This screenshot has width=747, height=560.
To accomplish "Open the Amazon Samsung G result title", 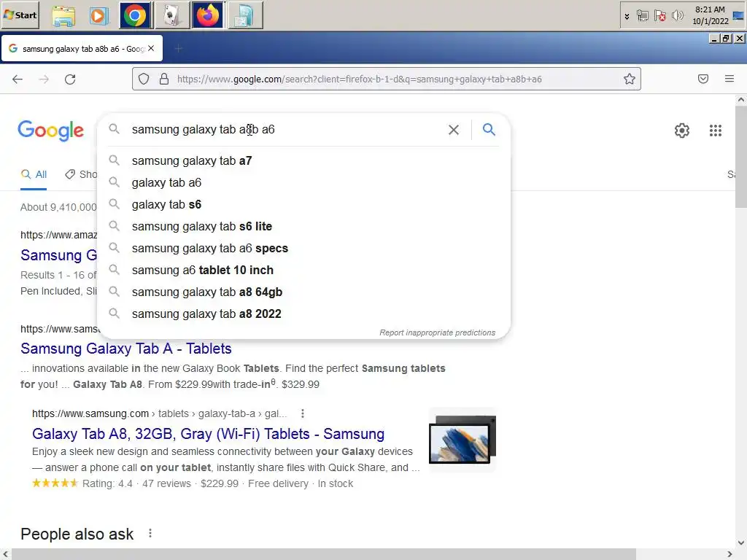I will point(58,255).
